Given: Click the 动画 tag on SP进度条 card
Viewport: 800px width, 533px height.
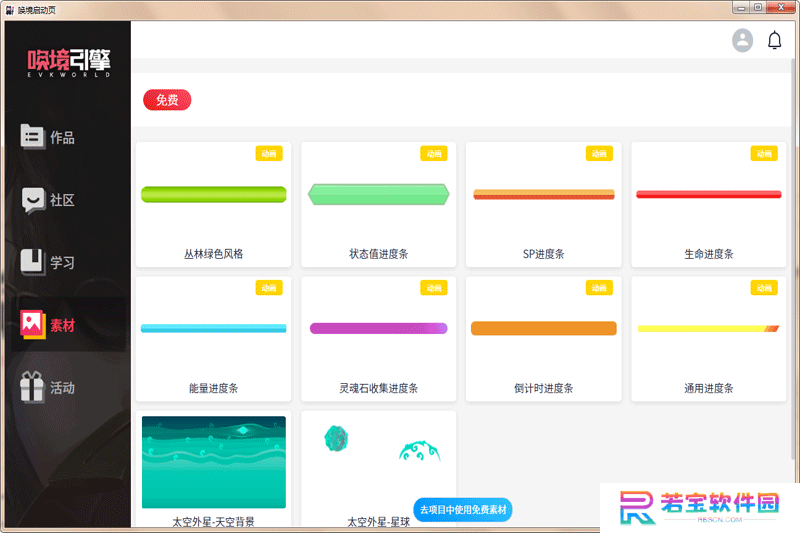Looking at the screenshot, I should [599, 154].
